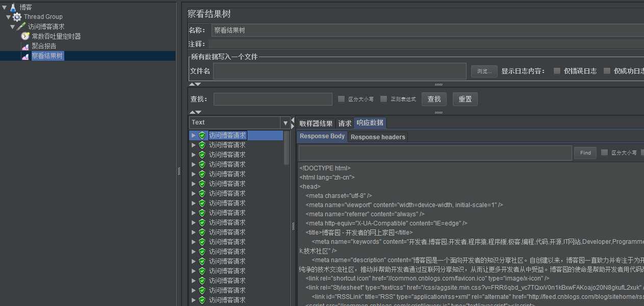Click the green shield icon of the highlighted result

click(202, 136)
